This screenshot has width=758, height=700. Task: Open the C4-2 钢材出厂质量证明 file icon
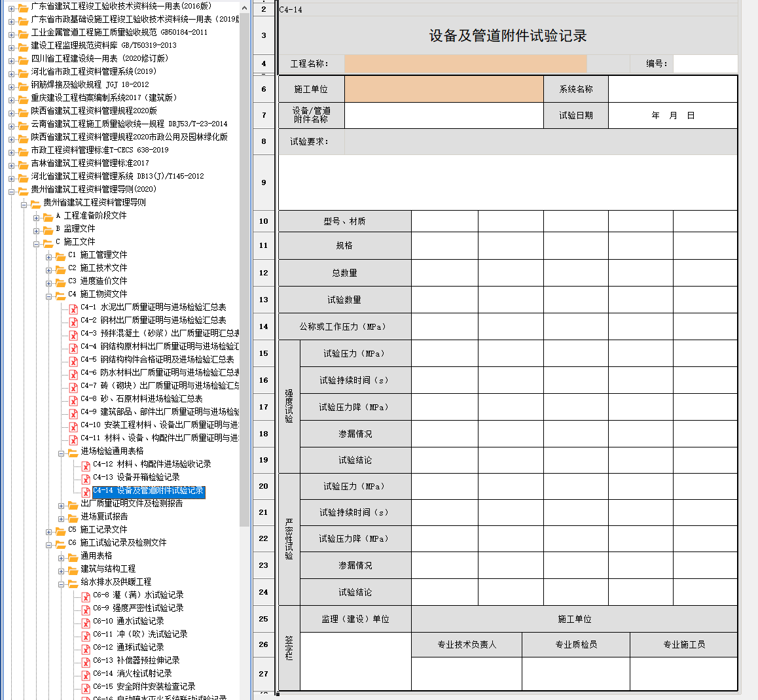point(73,322)
